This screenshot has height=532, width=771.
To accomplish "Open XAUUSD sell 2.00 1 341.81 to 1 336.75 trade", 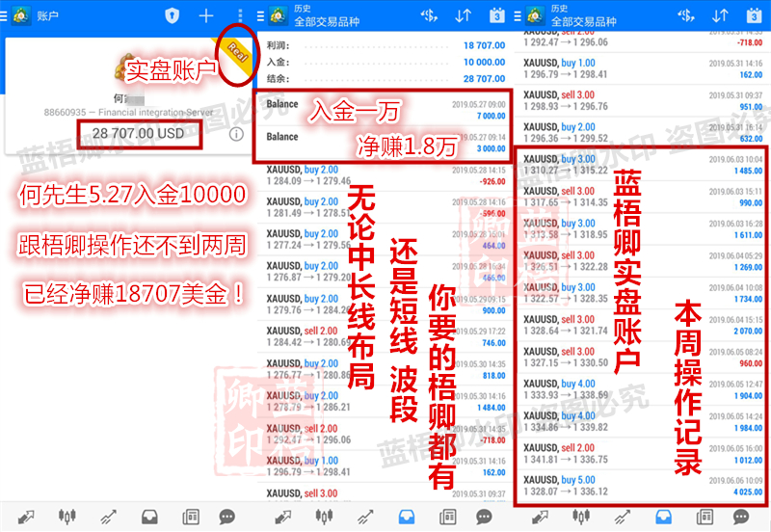I will click(x=642, y=454).
